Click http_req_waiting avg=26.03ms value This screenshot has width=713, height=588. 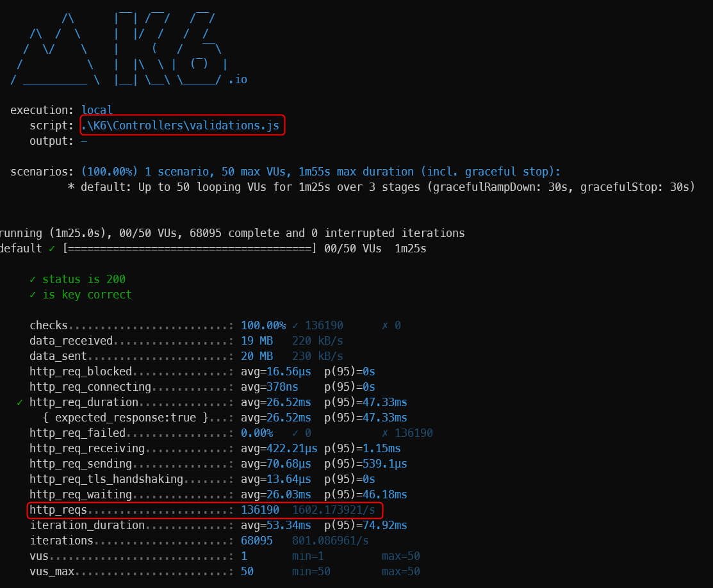tap(276, 494)
